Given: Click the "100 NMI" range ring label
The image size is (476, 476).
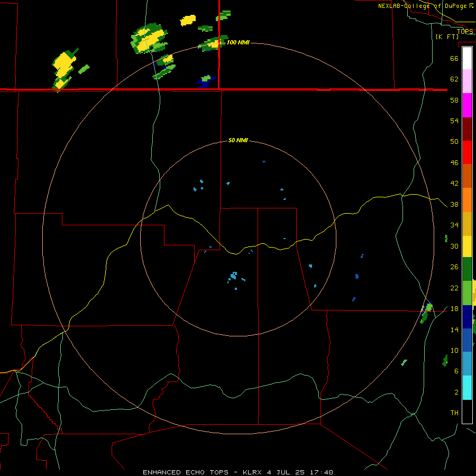Looking at the screenshot, I should [238, 42].
